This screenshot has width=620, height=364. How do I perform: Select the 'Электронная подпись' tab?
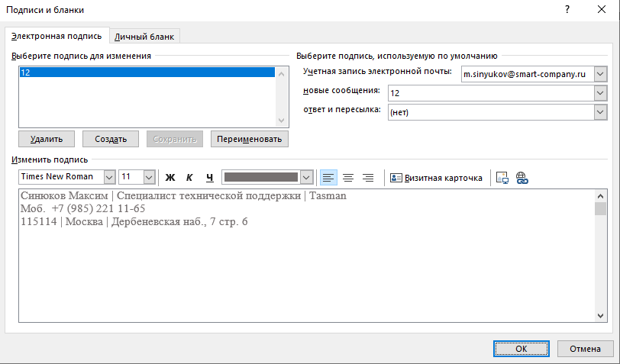click(x=57, y=36)
